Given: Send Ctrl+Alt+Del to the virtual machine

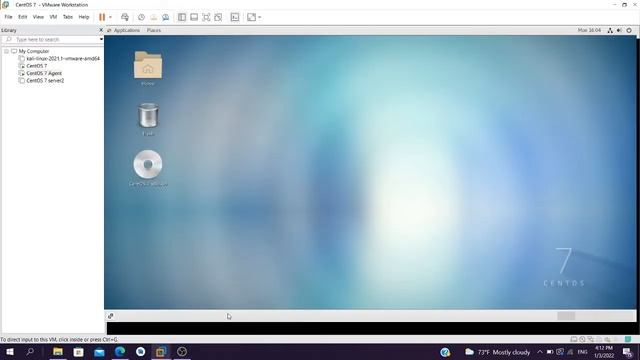Looking at the screenshot, I should click(125, 17).
